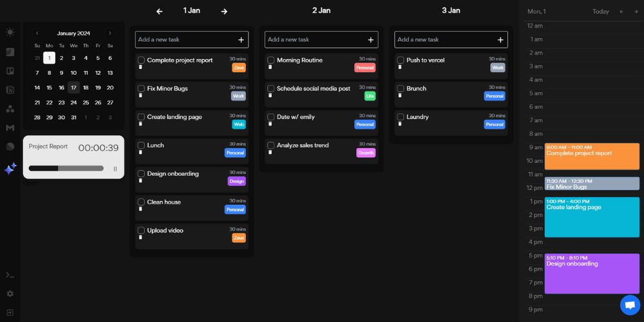Go to next month in mini calendar
The image size is (644, 322).
coord(110,33)
